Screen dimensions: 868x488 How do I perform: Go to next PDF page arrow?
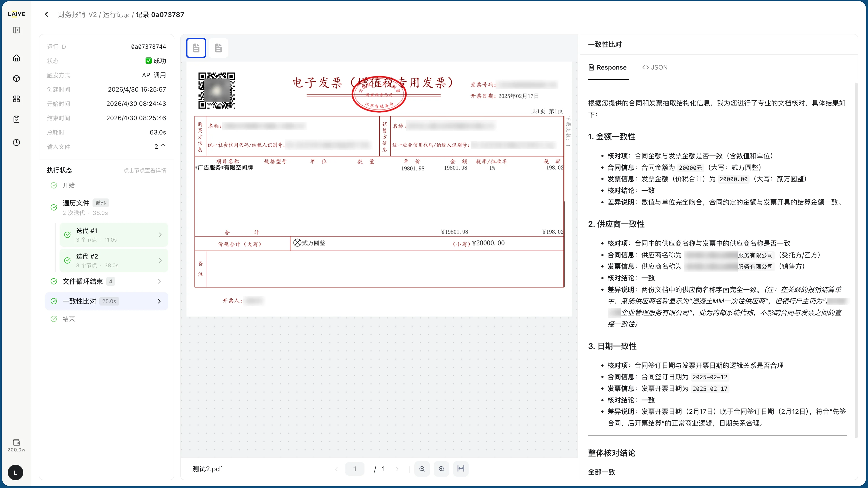(x=397, y=469)
